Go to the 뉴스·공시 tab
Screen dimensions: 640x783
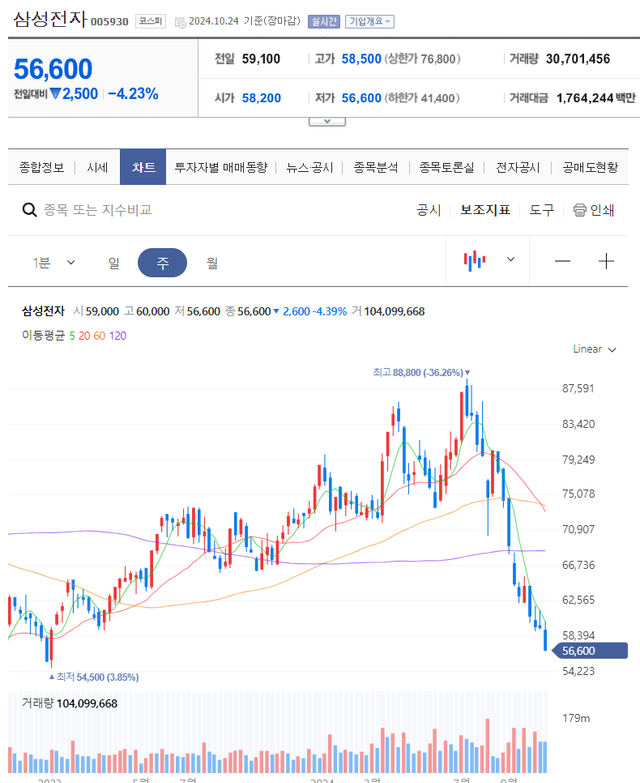309,167
